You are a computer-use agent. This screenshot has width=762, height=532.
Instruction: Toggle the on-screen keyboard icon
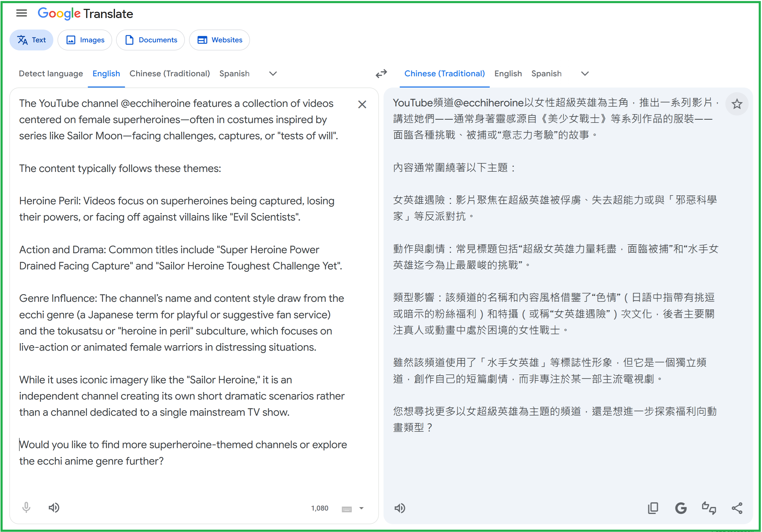coord(346,509)
